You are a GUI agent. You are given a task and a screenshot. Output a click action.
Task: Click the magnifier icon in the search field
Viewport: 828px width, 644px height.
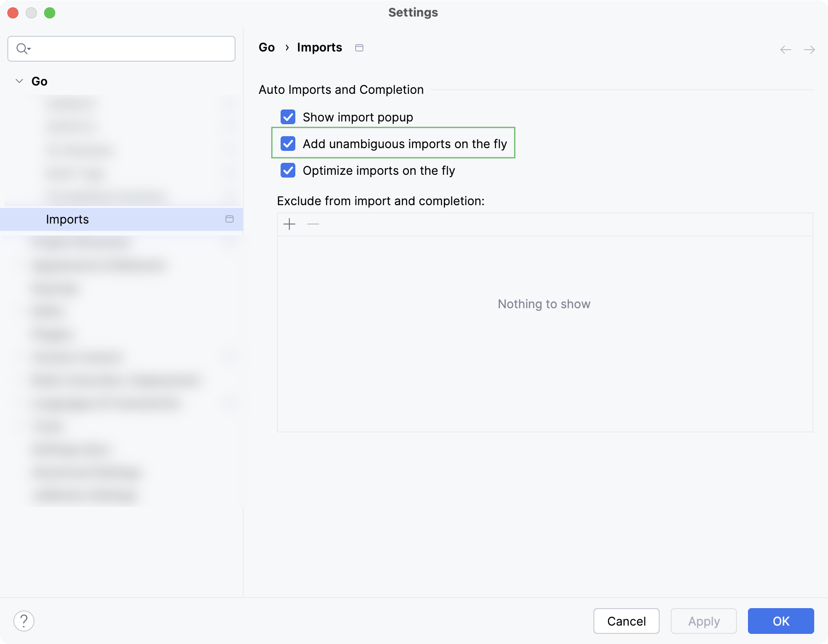(21, 48)
